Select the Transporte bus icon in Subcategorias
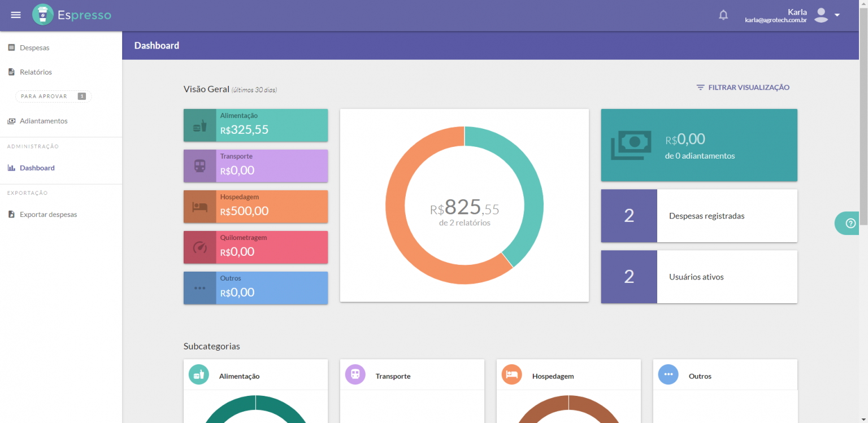 (x=355, y=374)
